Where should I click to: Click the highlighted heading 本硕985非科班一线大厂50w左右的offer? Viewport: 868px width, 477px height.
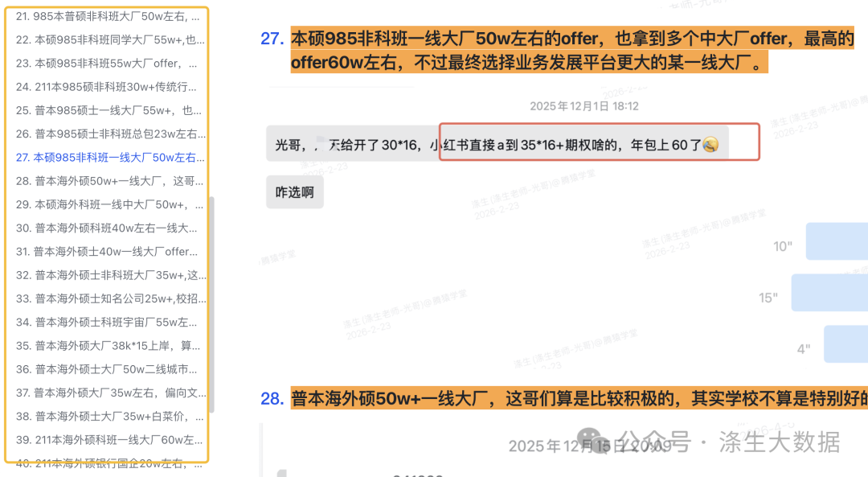(572, 50)
